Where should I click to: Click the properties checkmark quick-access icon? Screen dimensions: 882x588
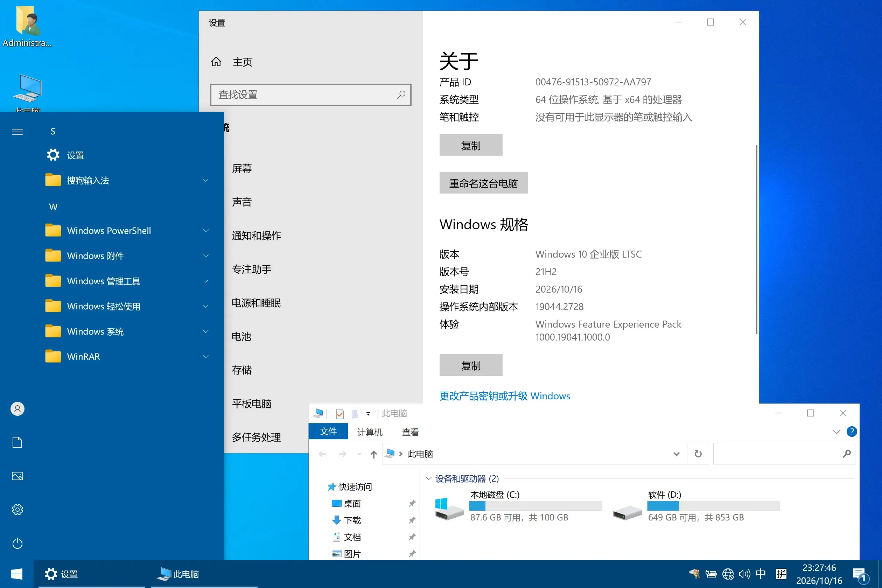click(x=340, y=414)
